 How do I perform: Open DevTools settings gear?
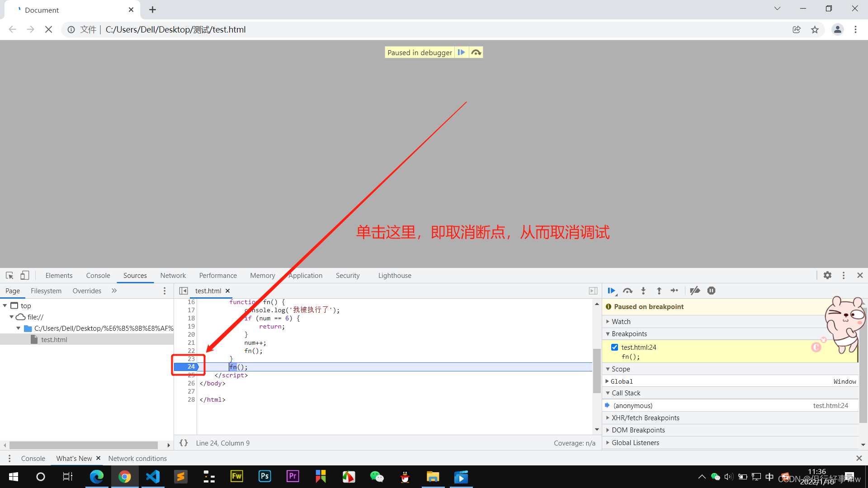tap(827, 275)
